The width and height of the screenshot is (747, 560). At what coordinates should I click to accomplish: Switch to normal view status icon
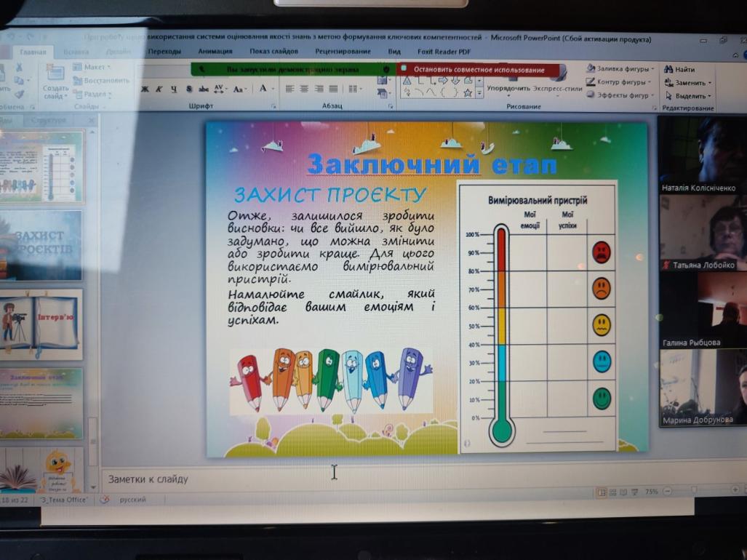click(602, 492)
